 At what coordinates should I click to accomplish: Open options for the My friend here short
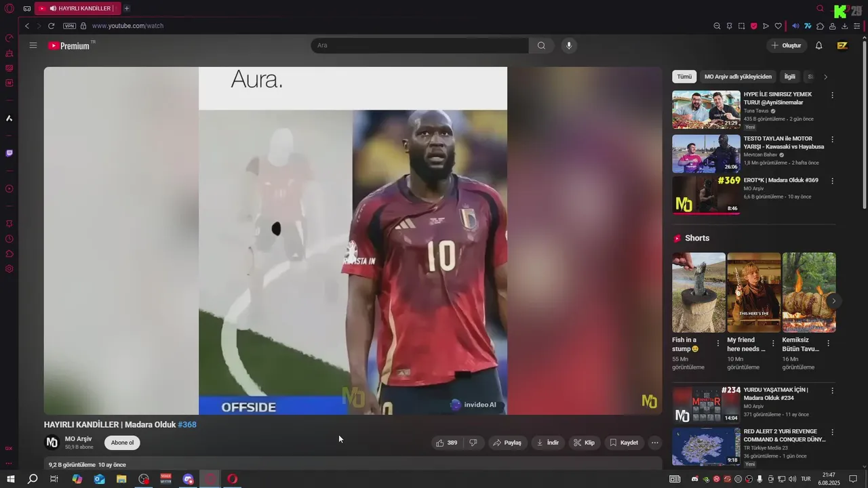coord(773,344)
